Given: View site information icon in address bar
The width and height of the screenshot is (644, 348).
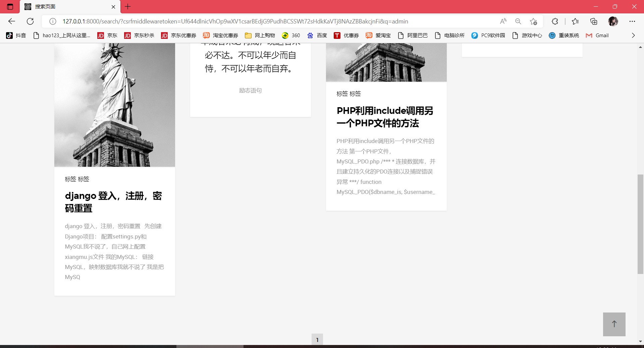Looking at the screenshot, I should click(x=53, y=21).
